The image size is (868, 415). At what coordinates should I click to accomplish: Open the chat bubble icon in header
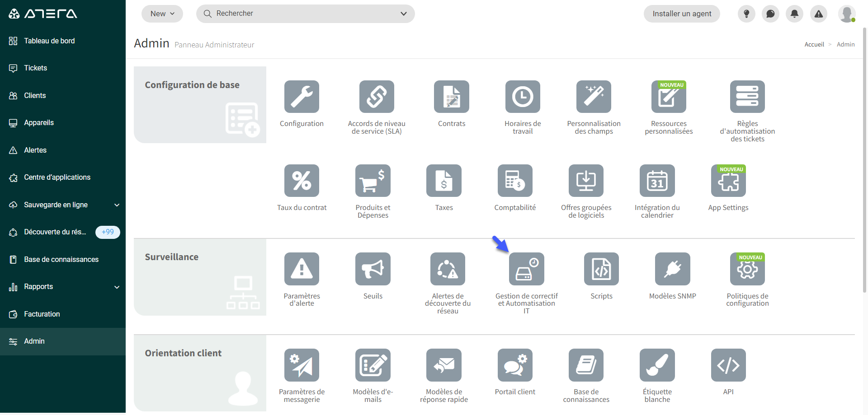coord(770,14)
